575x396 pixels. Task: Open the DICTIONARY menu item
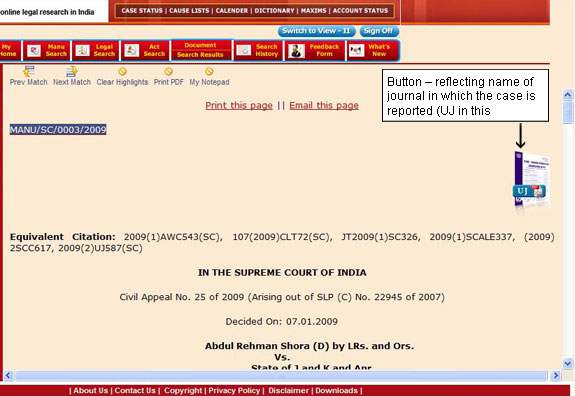(x=274, y=11)
